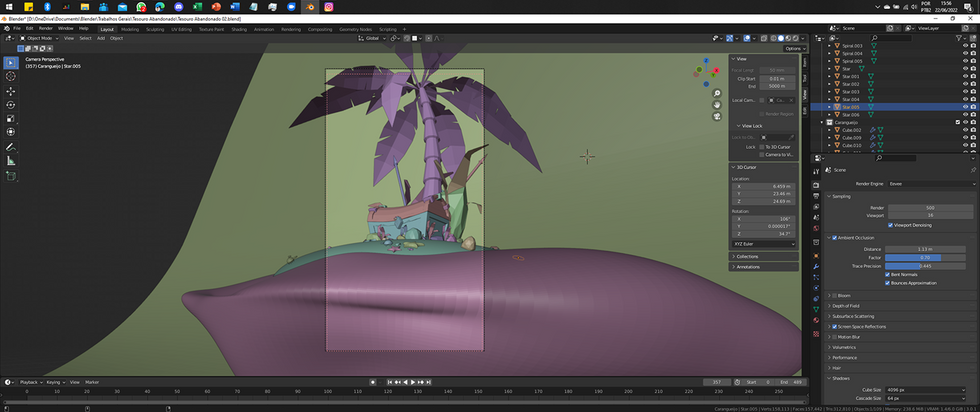This screenshot has height=412, width=980.
Task: Open the timeline Keying popover
Action: (55, 382)
